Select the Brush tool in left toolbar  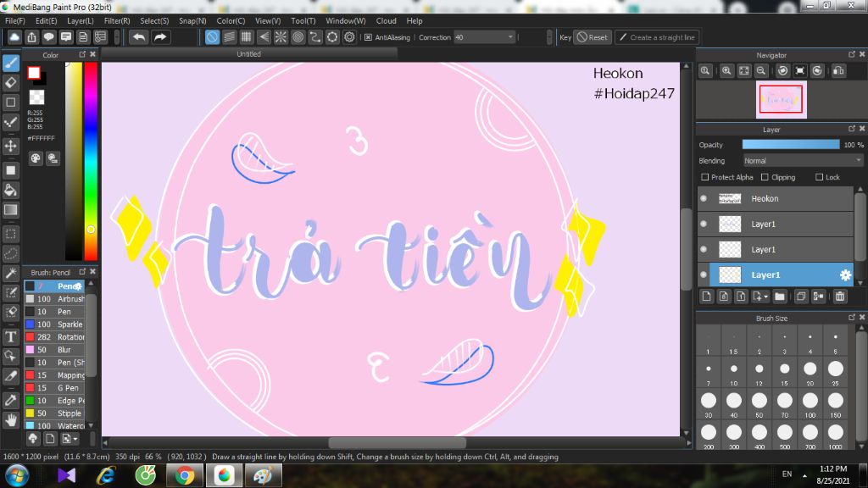[10, 63]
